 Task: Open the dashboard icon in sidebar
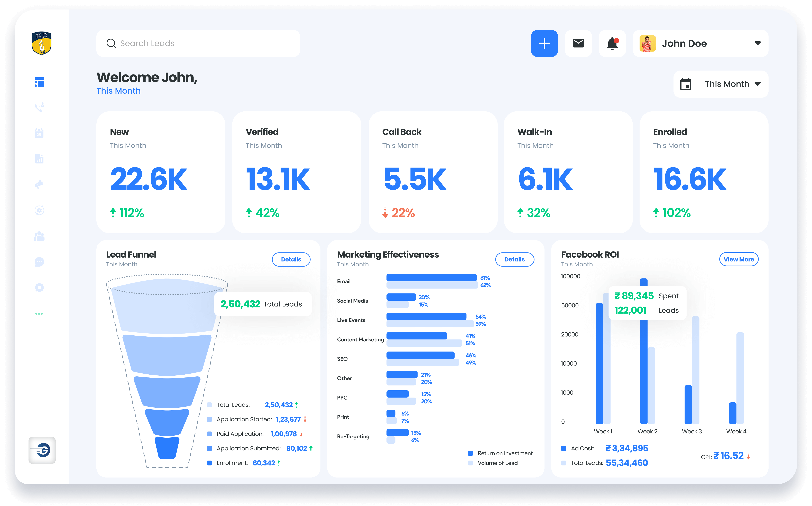[39, 82]
